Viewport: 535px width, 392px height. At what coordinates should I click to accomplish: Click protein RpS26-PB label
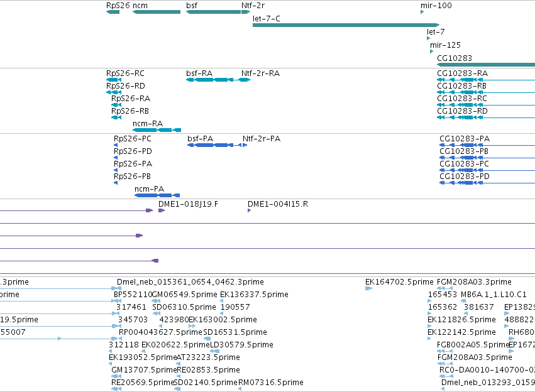(133, 177)
